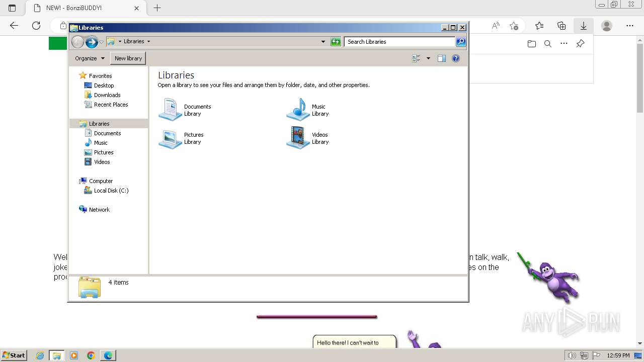Click the Edge refresh button
Viewport: 644px width, 362px height.
tap(36, 26)
